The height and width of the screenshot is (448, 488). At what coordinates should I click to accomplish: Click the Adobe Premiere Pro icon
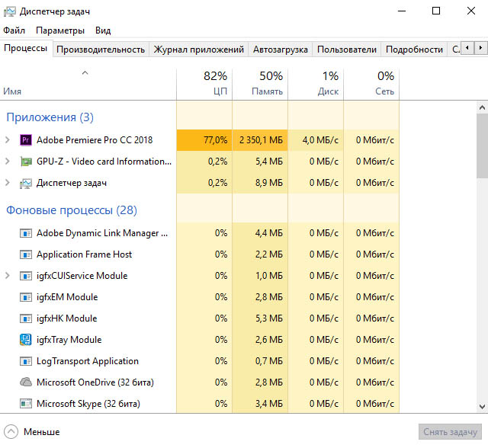coord(26,140)
